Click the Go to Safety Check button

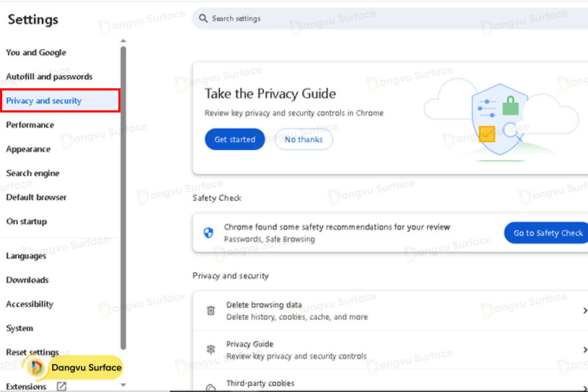pos(547,233)
